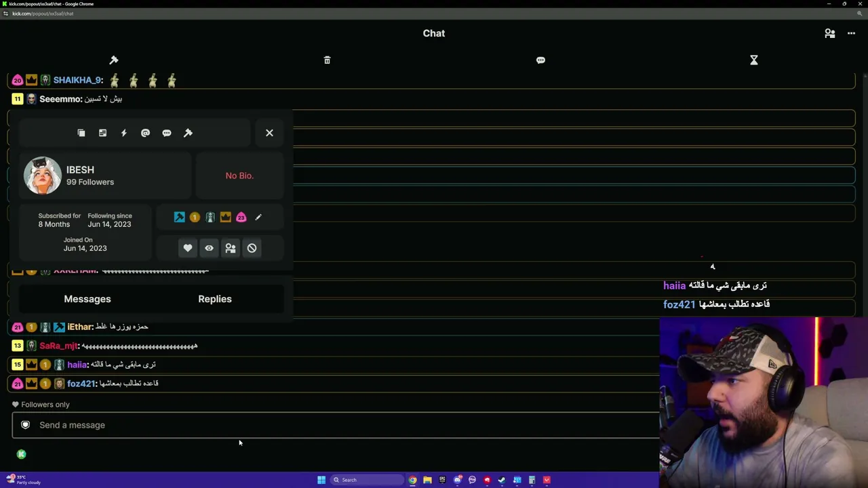Image resolution: width=868 pixels, height=488 pixels.
Task: Click the IBESH username in user card
Action: click(x=80, y=169)
